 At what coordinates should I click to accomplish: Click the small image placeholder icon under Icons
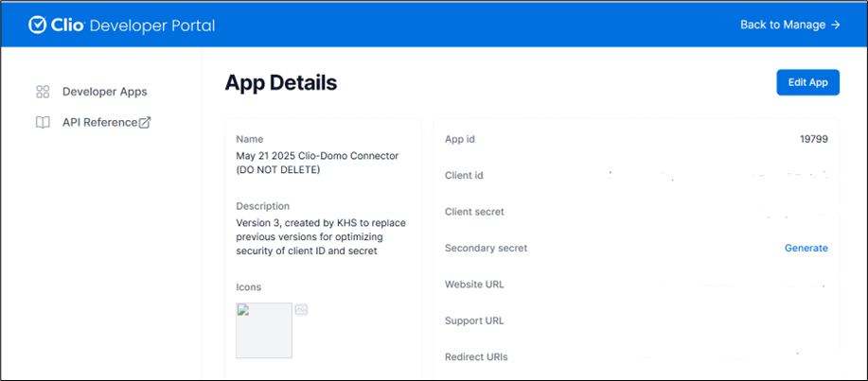pos(301,310)
